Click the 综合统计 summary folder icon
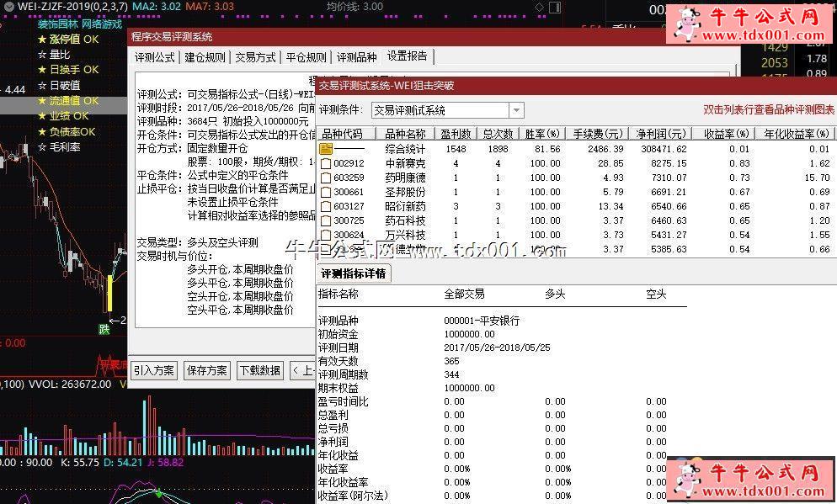Screen dimensions: 837x504 [x=326, y=149]
